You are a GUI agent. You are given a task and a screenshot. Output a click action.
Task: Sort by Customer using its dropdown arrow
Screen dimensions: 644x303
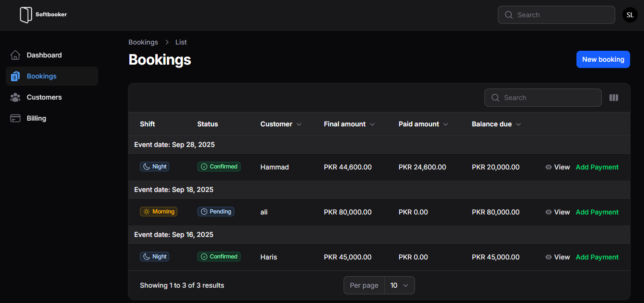coord(299,124)
